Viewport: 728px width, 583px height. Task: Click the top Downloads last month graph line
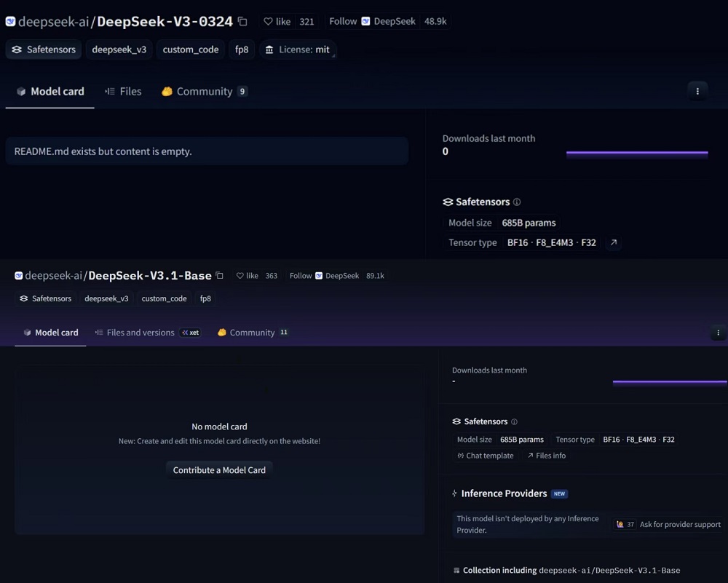[637, 153]
